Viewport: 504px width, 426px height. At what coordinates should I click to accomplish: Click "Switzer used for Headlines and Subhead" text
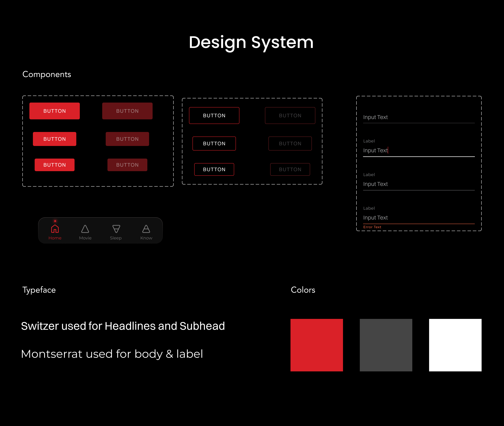click(123, 326)
